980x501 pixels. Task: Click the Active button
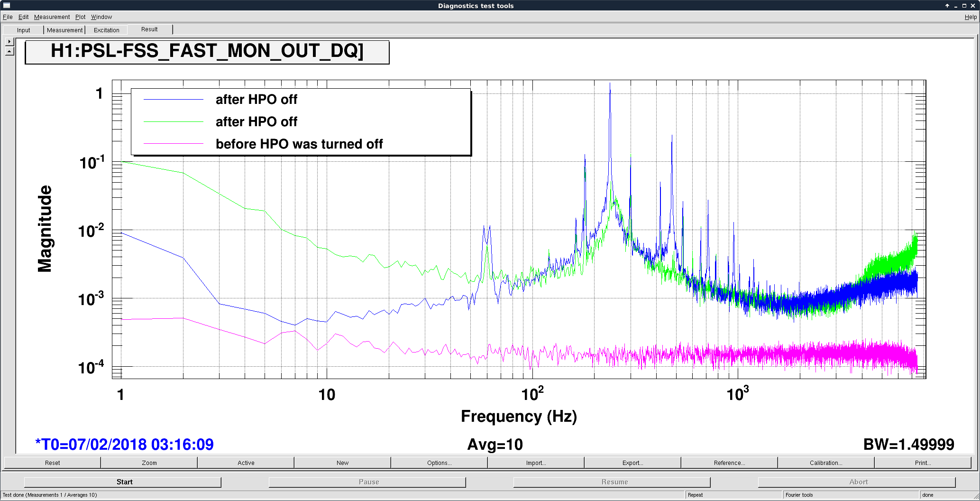point(246,463)
